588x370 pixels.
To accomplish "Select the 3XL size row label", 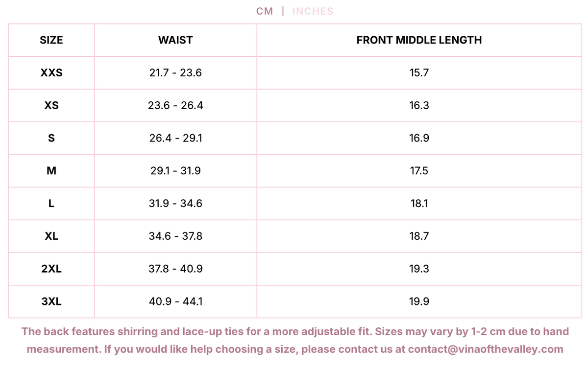I will click(51, 301).
